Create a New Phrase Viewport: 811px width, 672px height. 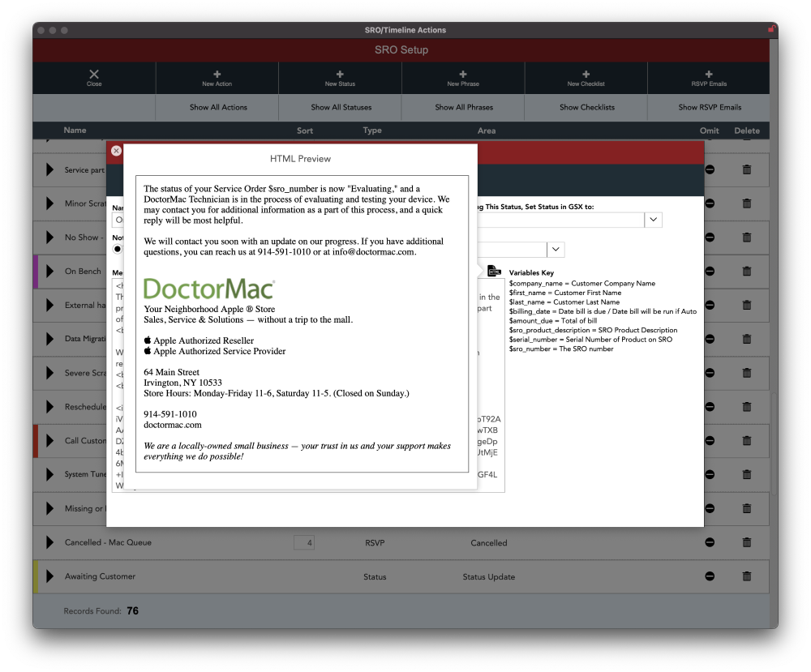point(463,74)
